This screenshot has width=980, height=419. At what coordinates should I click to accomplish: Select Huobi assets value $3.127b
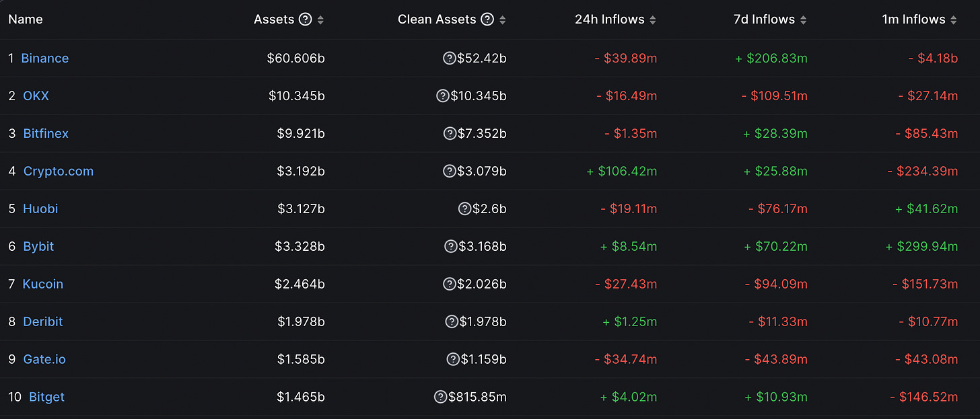(302, 209)
